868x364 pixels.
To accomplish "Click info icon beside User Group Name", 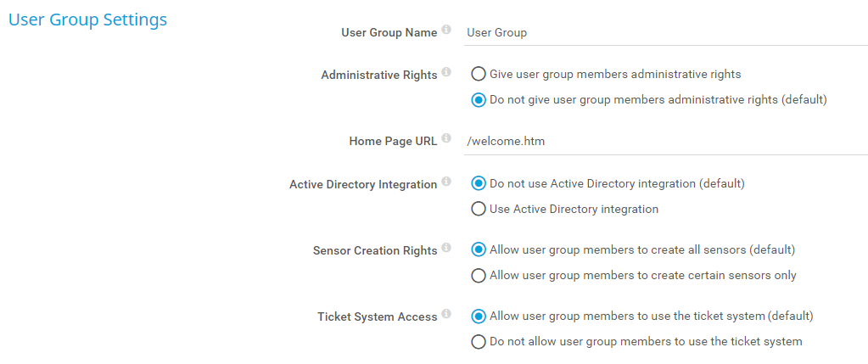I will pyautogui.click(x=446, y=31).
